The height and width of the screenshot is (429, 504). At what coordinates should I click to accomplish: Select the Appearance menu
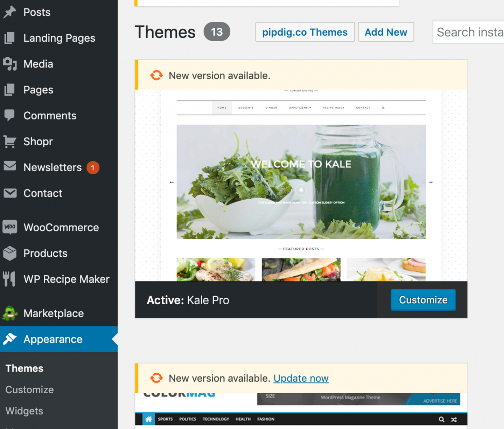pyautogui.click(x=59, y=339)
